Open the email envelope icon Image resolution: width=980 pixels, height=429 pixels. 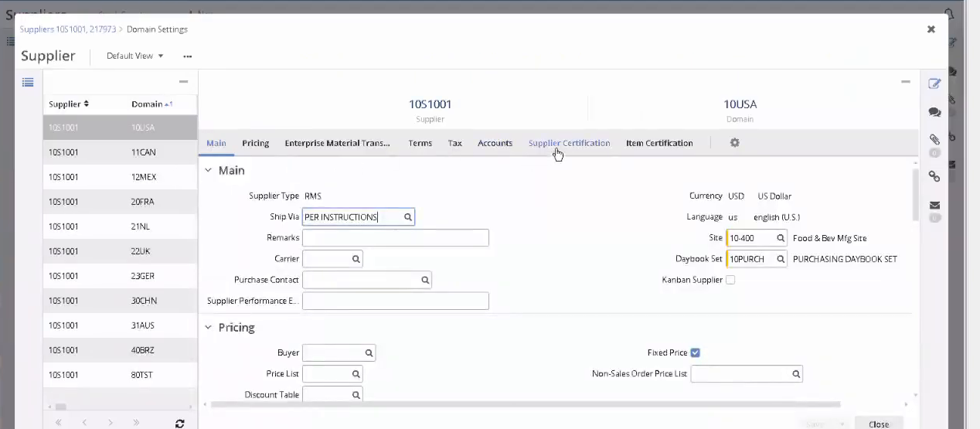934,205
